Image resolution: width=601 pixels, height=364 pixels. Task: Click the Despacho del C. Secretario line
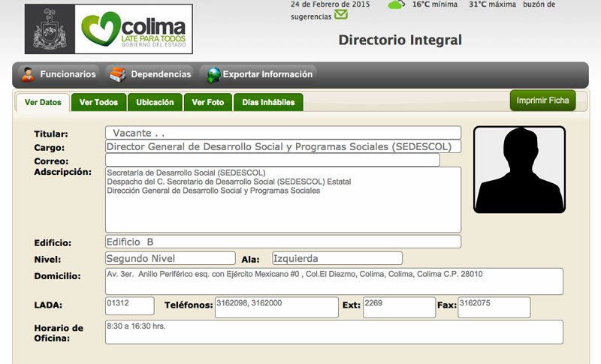pos(229,182)
